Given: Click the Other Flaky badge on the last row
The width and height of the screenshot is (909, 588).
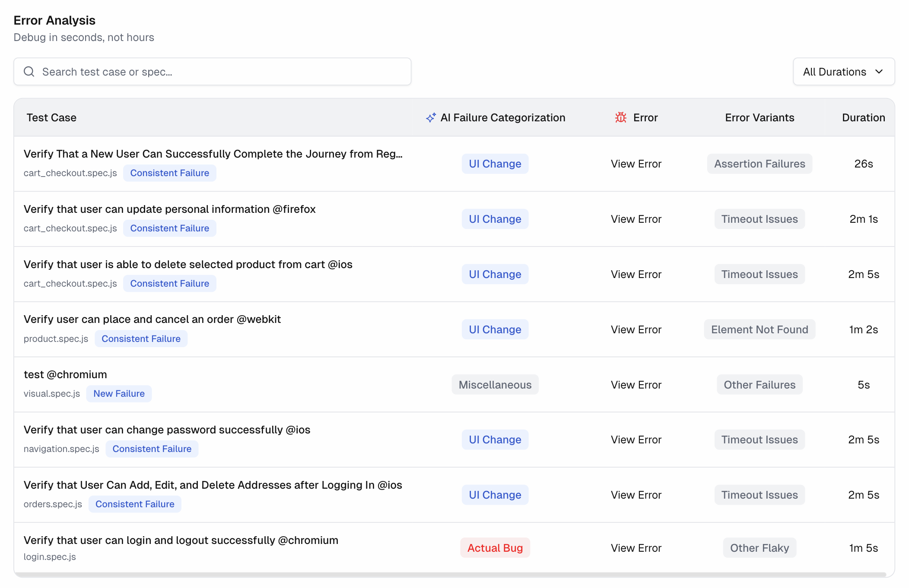Looking at the screenshot, I should point(759,548).
